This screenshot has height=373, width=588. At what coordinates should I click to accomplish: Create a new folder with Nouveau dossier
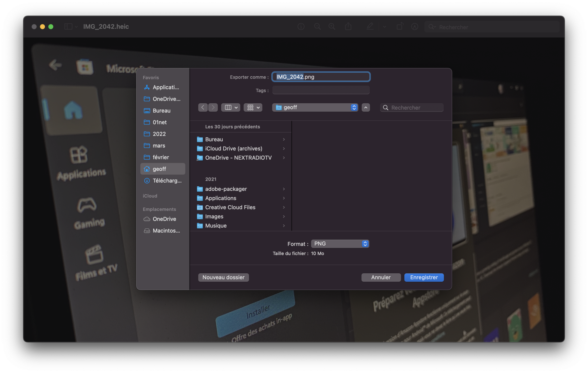click(x=223, y=277)
